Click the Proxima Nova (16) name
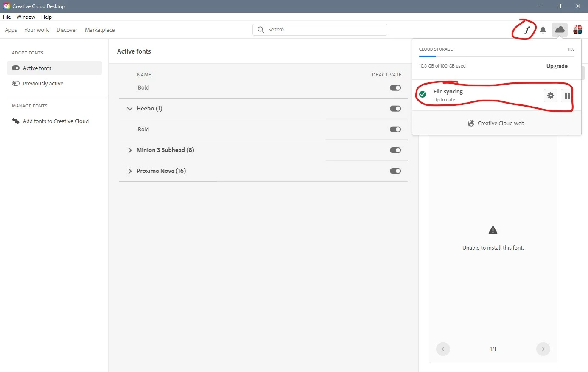 (x=161, y=171)
